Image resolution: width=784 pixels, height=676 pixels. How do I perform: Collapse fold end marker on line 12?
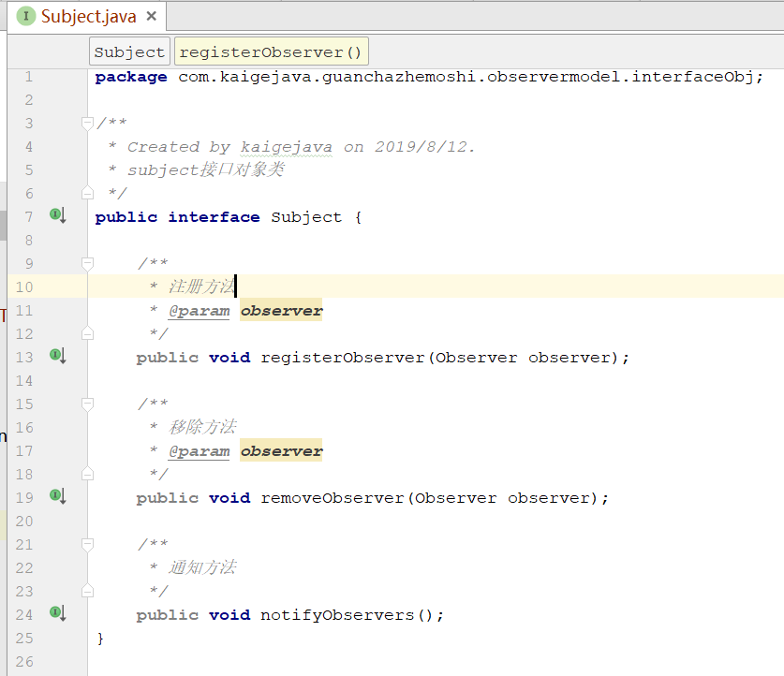[x=87, y=333]
